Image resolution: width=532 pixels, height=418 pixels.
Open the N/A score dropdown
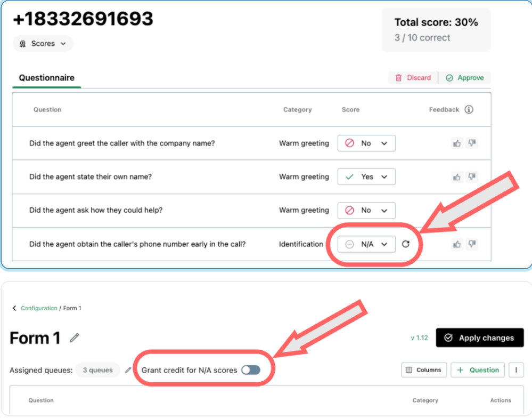[x=366, y=244]
